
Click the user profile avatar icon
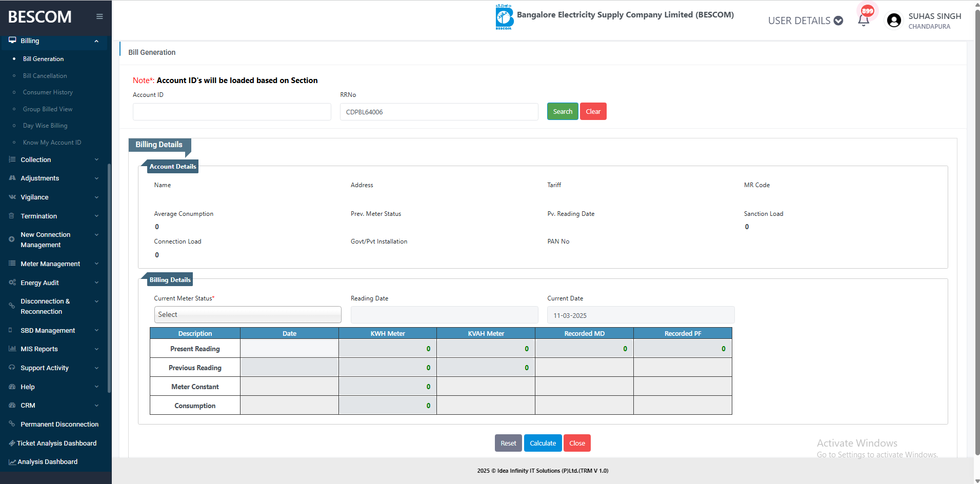(894, 21)
